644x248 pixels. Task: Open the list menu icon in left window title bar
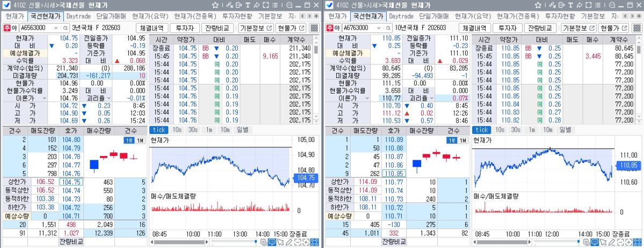(275, 5)
